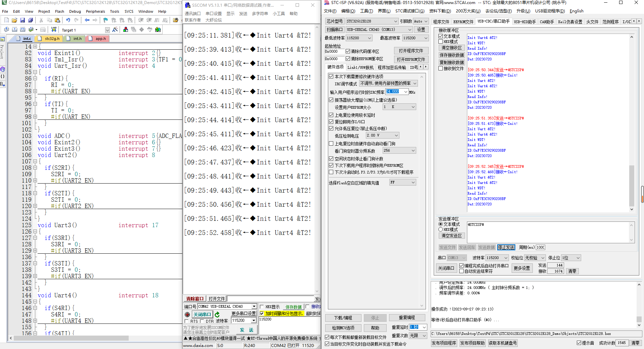Open the 芯片型号 STC32G12K128 dropdown
Screen dimensions: 644x349
(x=395, y=21)
